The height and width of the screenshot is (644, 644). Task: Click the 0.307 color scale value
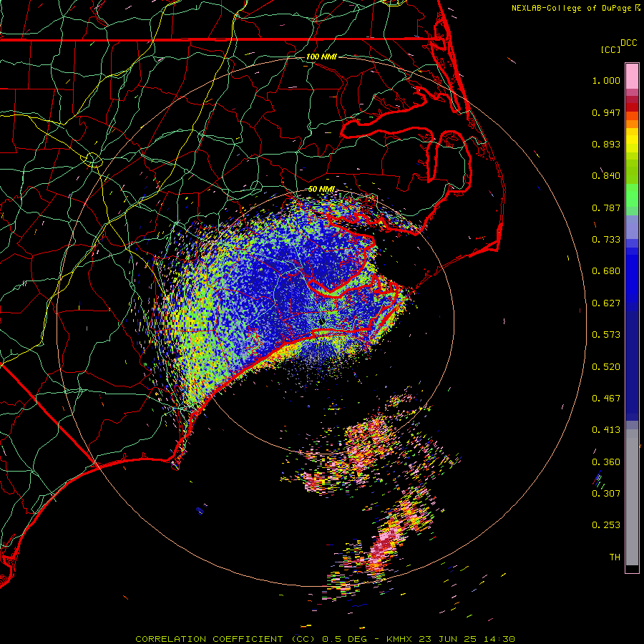coord(606,494)
